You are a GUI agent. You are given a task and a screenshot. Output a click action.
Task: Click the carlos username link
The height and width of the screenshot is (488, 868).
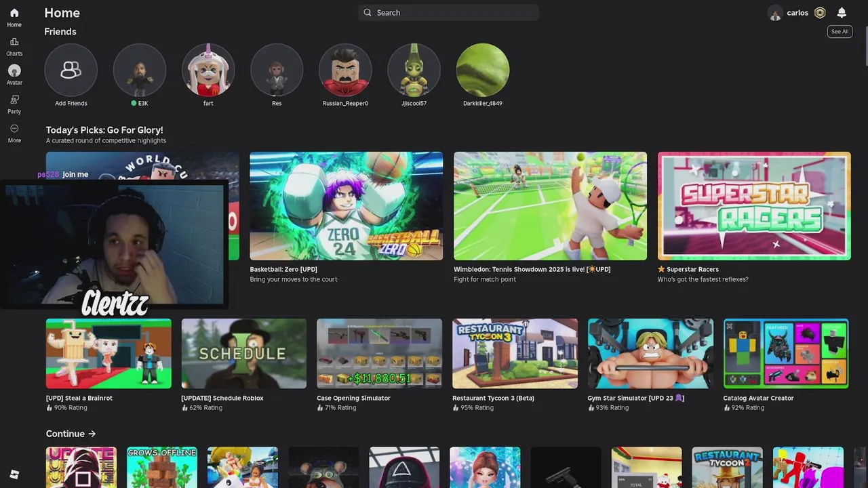(797, 13)
